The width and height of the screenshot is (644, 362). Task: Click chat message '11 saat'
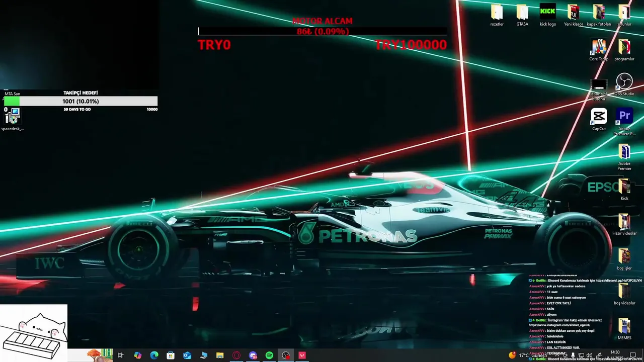pos(552,292)
